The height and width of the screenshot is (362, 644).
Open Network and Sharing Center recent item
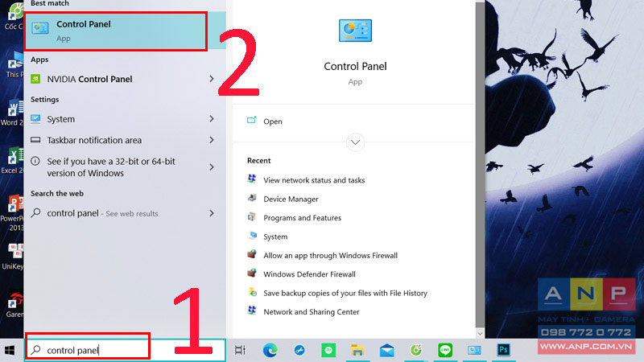[312, 312]
